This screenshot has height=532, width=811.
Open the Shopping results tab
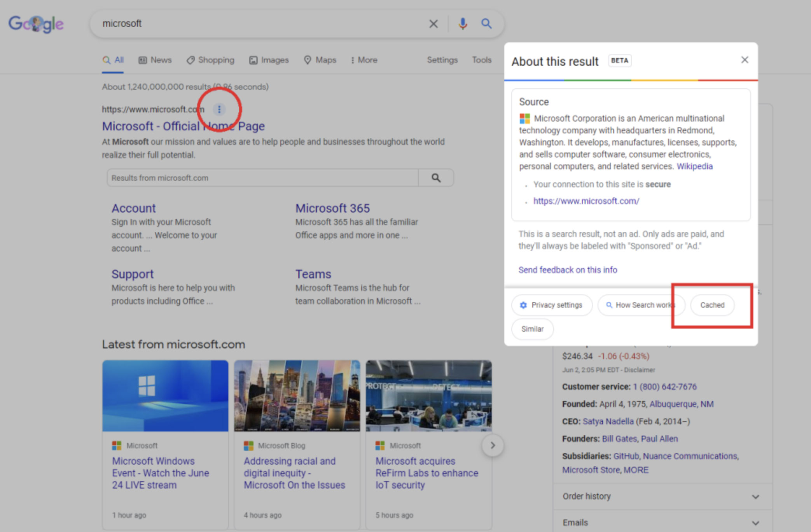tap(210, 60)
